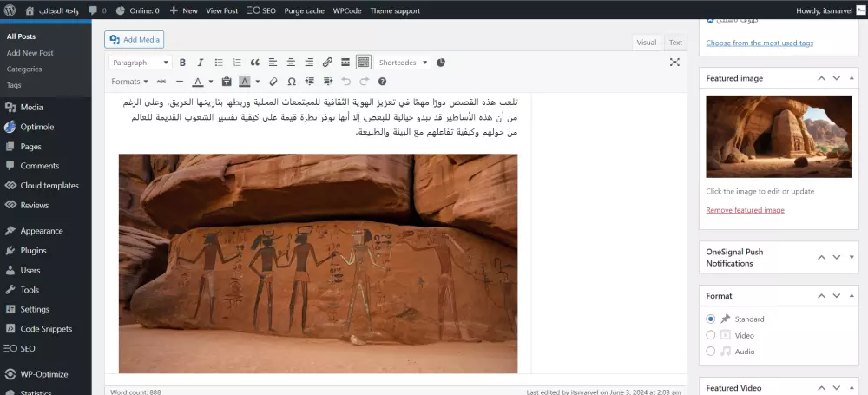Toggle the second toolbar row
Viewport: 868px width, 395px height.
pyautogui.click(x=363, y=63)
